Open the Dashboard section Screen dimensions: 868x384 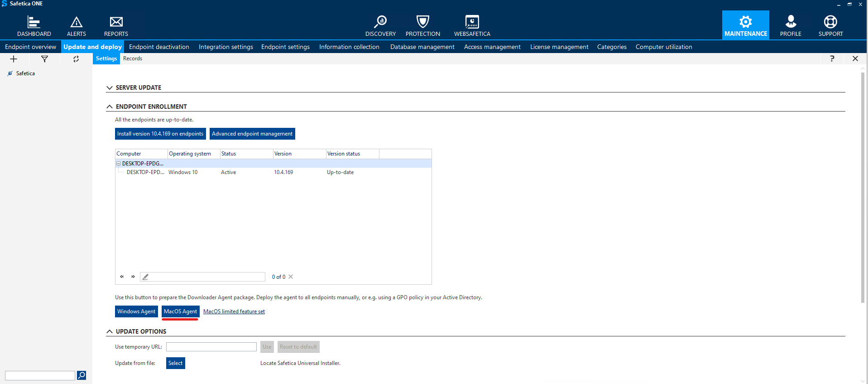[34, 26]
